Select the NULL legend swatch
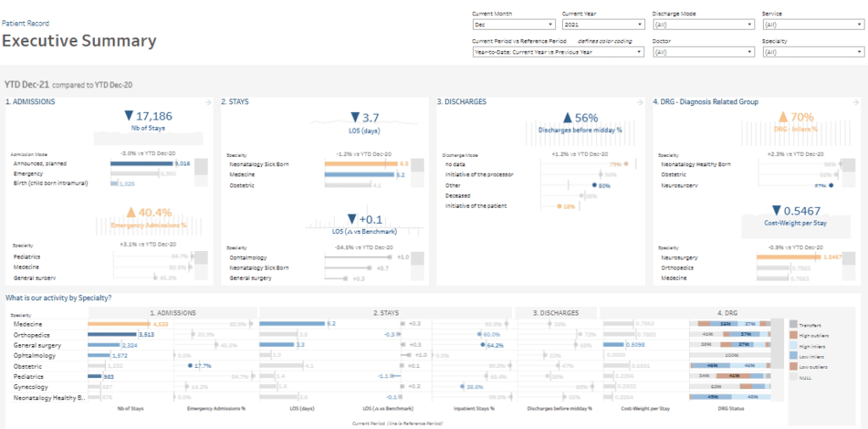This screenshot has width=868, height=429. tap(793, 376)
